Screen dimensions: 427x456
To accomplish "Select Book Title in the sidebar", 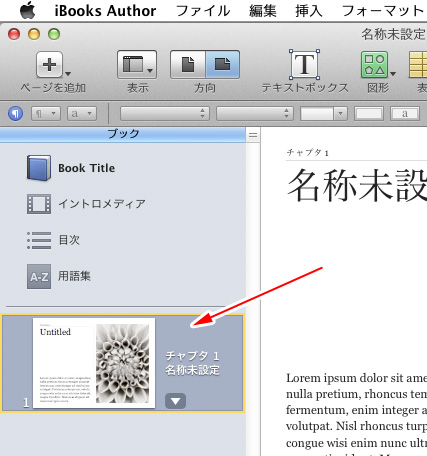I will click(86, 168).
